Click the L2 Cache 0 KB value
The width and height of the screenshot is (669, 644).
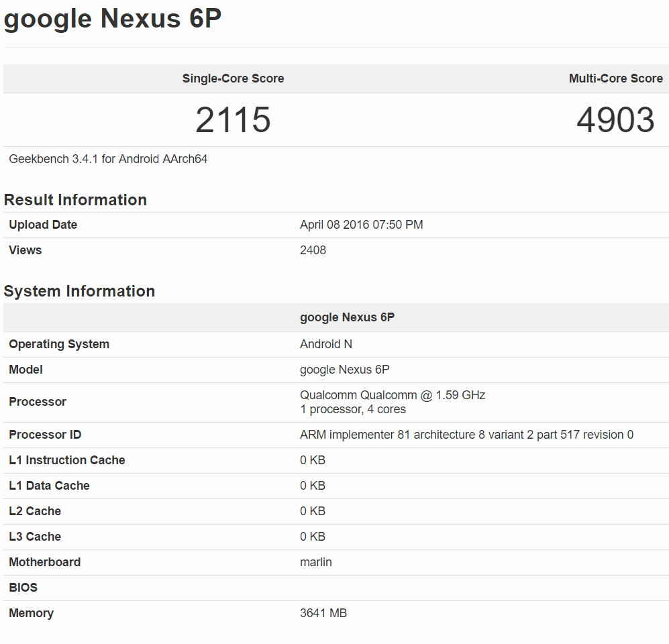(313, 511)
